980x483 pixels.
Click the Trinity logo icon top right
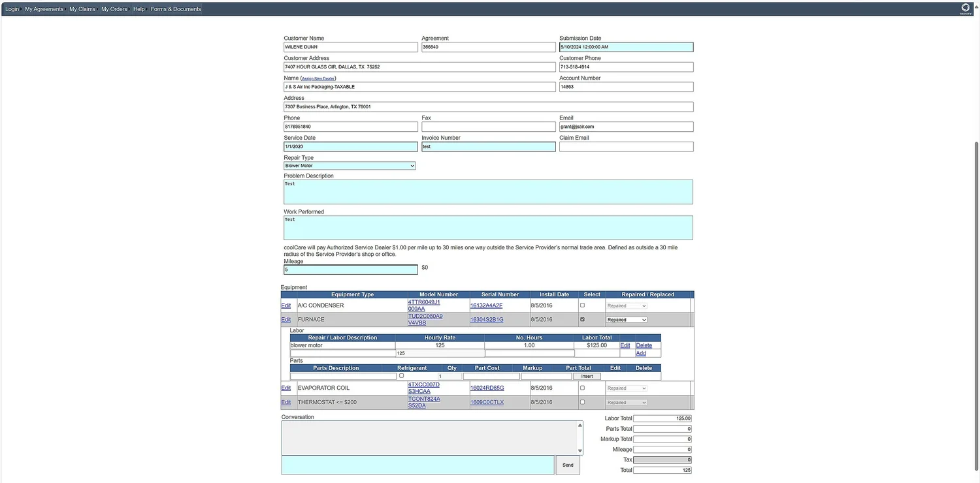click(965, 7)
